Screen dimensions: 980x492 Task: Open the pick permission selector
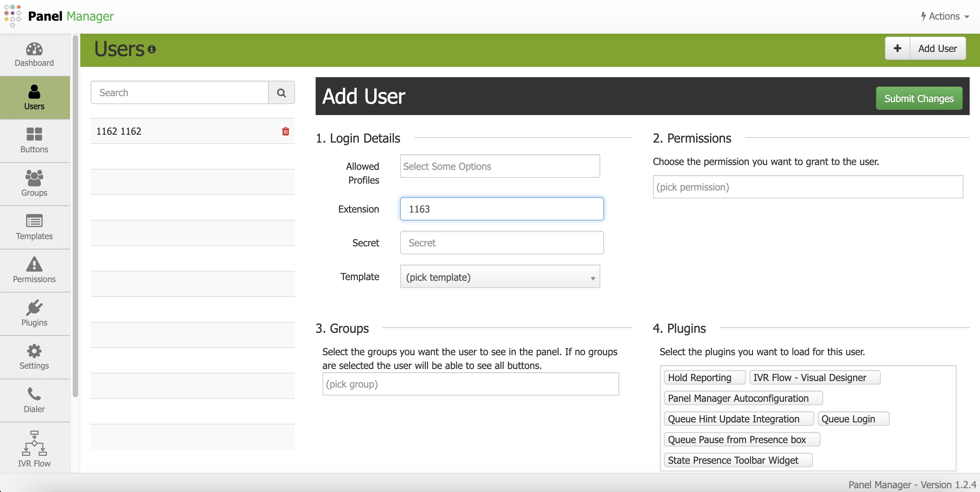point(808,187)
